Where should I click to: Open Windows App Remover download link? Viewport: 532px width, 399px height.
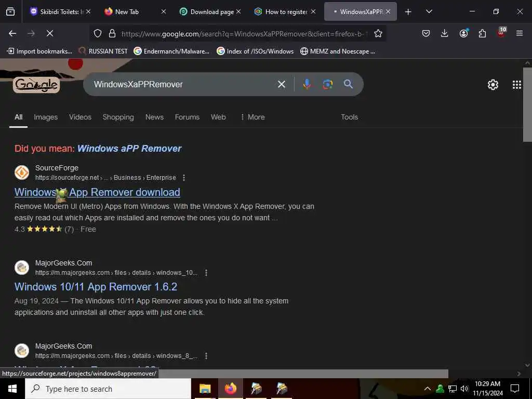pyautogui.click(x=97, y=192)
